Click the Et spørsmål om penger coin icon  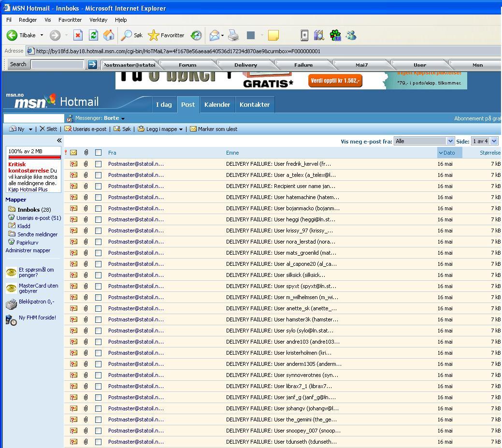[x=11, y=272]
